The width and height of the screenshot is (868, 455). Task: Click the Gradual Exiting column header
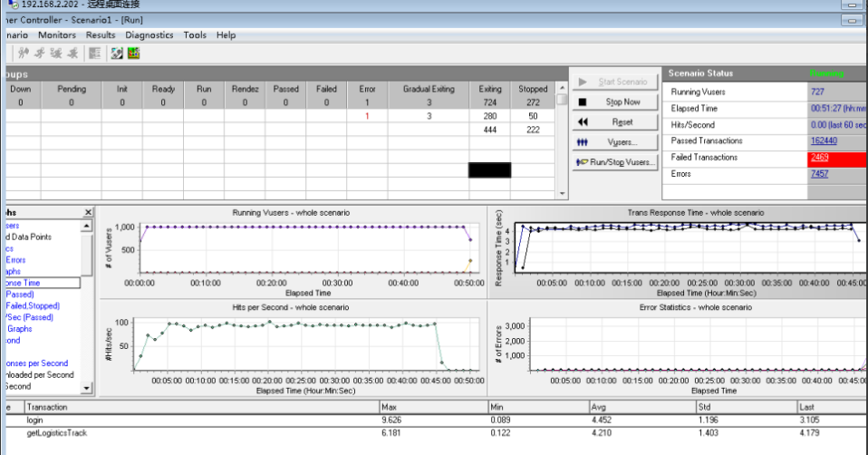point(429,89)
